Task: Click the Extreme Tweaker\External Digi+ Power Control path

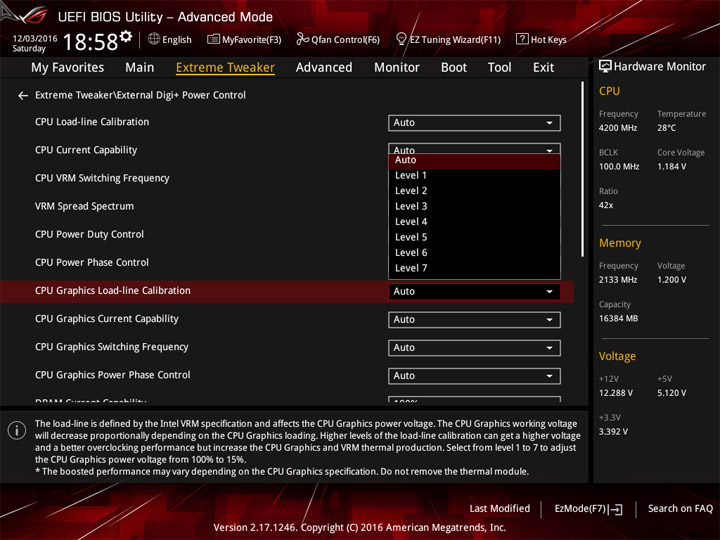Action: coord(140,95)
